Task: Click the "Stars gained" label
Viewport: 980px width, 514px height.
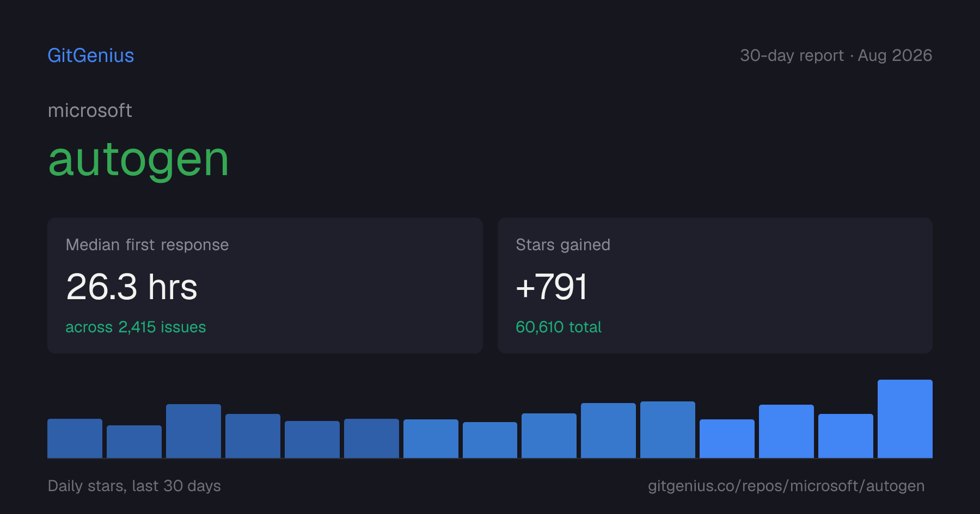Action: 563,245
